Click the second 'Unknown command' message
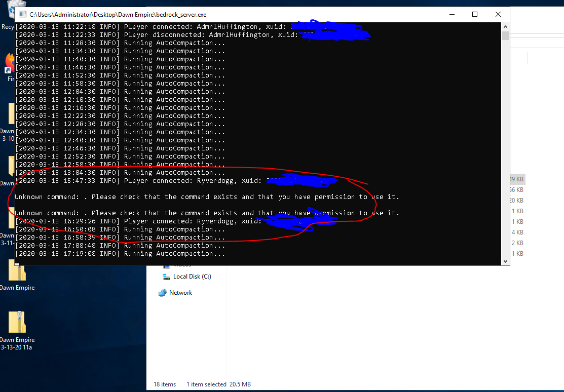The width and height of the screenshot is (564, 392). (x=207, y=213)
